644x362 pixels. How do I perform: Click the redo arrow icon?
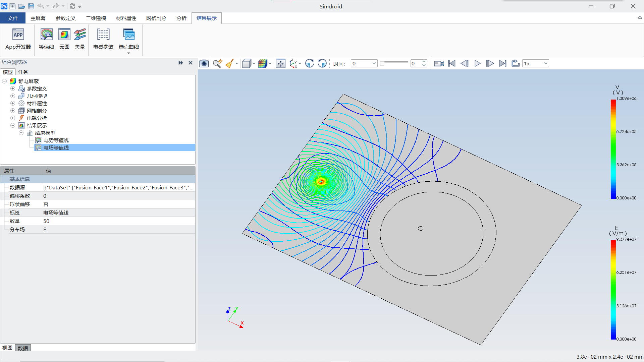click(x=56, y=6)
